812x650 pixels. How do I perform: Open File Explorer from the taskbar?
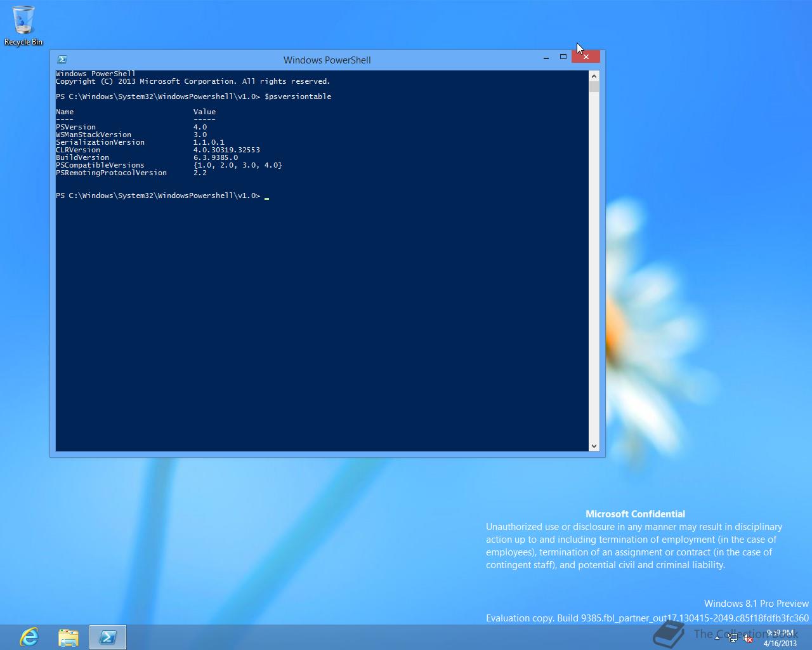click(x=69, y=637)
